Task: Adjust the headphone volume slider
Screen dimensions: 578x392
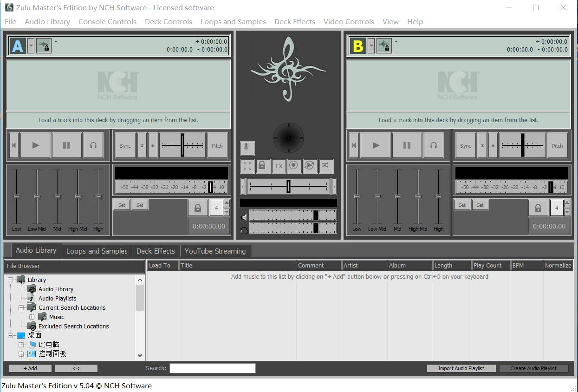Action: (293, 228)
